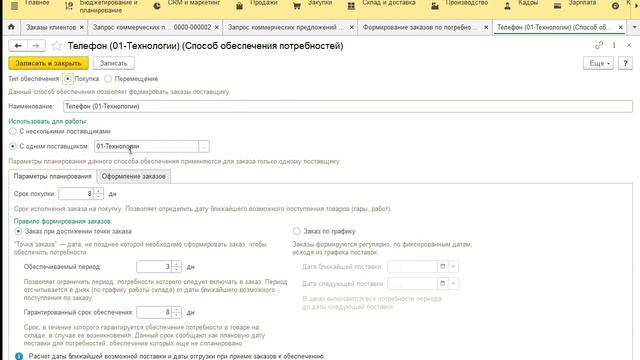The height and width of the screenshot is (360, 640).
Task: Add form to favorites with star icon
Action: 56,46
